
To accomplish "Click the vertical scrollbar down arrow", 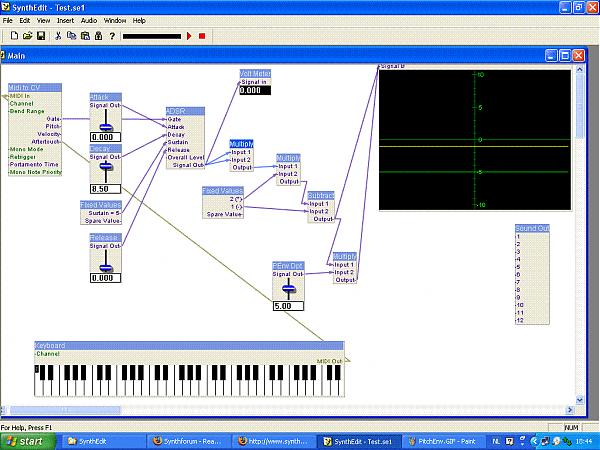I will tap(579, 400).
